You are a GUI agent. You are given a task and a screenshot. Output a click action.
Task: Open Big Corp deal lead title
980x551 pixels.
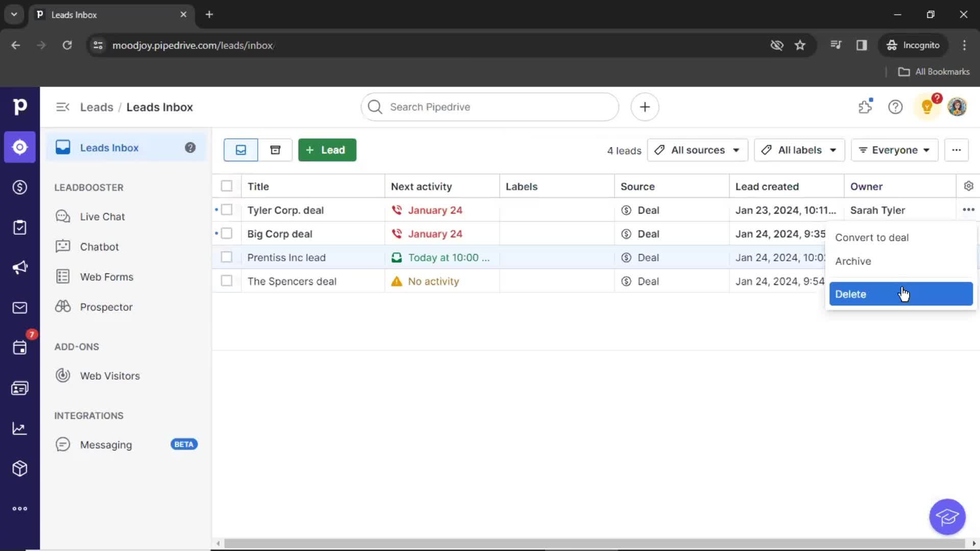pyautogui.click(x=280, y=234)
